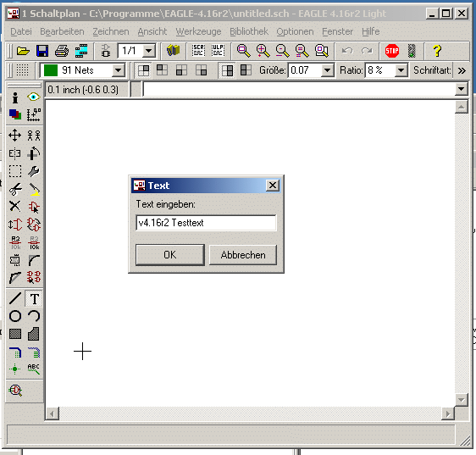Open a file with the folder icon
Screen dimensions: 476x455
(x=23, y=51)
